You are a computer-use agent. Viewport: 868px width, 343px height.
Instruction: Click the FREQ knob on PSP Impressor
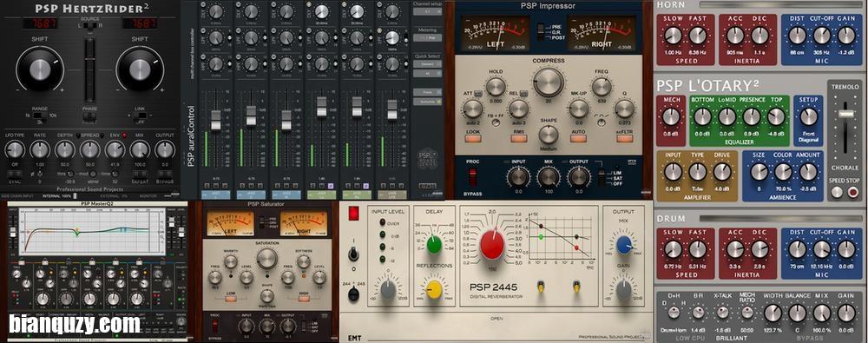[602, 87]
